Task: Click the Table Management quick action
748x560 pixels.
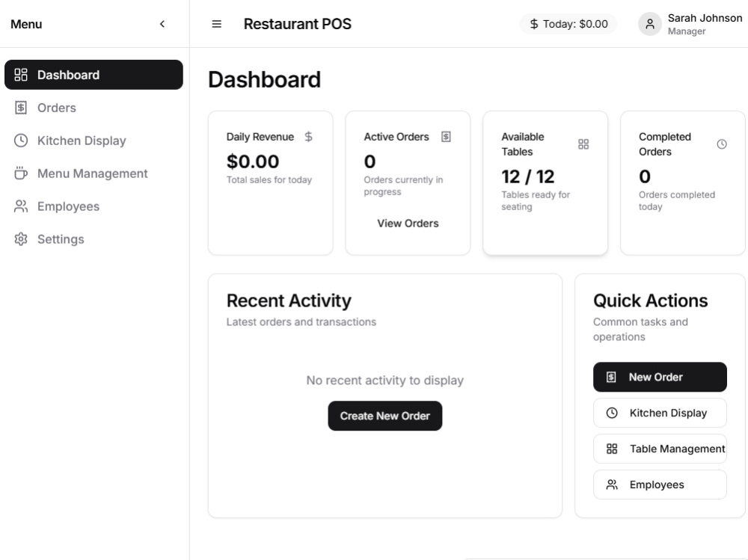Action: (x=660, y=449)
